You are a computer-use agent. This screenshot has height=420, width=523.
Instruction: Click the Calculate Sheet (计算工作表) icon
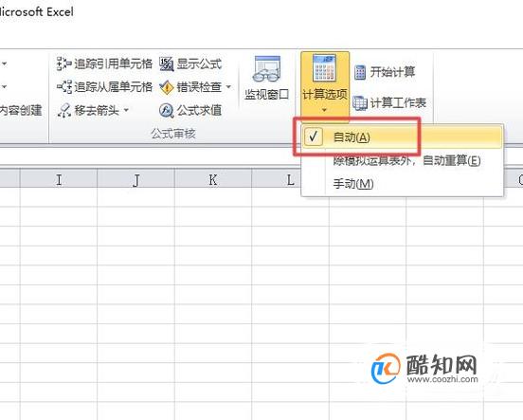click(x=360, y=102)
